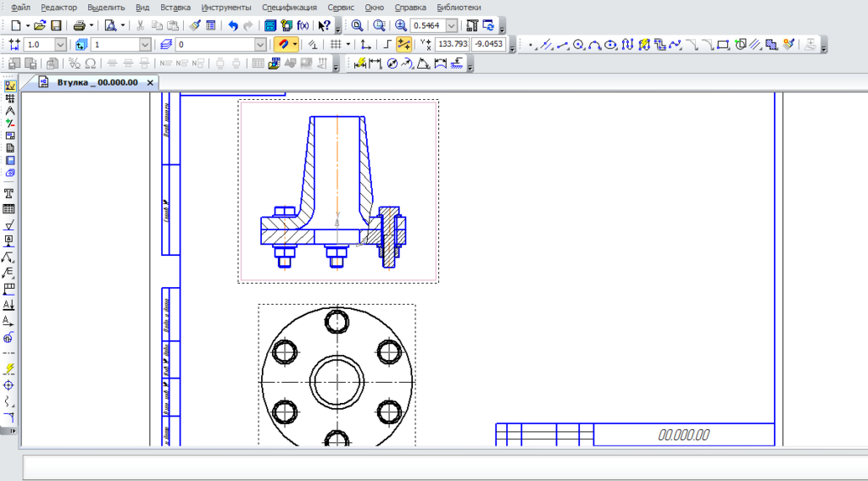Toggle the orthogonal drawing mode
This screenshot has width=868, height=481.
click(x=387, y=45)
